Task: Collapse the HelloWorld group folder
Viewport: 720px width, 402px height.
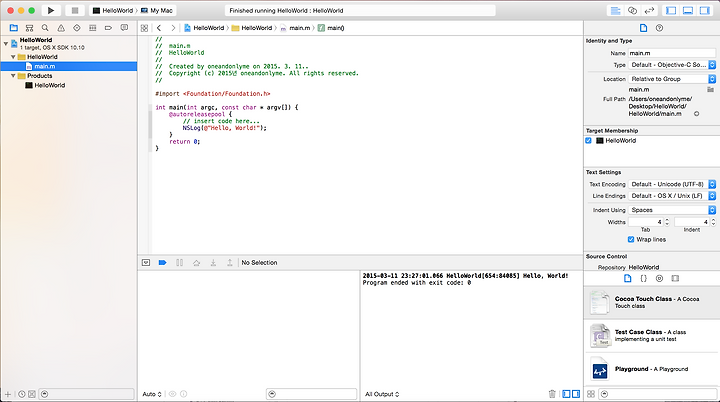Action: click(x=13, y=57)
